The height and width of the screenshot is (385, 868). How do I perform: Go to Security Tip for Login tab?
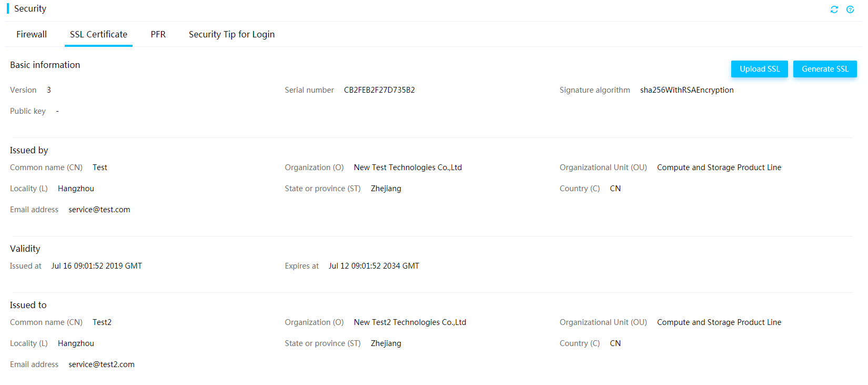click(231, 34)
